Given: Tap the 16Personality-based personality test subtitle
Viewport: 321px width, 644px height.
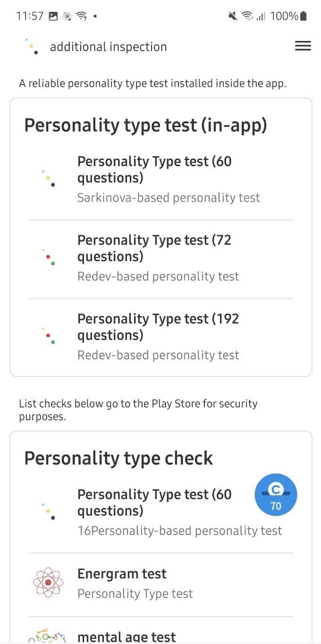Looking at the screenshot, I should pos(179,531).
